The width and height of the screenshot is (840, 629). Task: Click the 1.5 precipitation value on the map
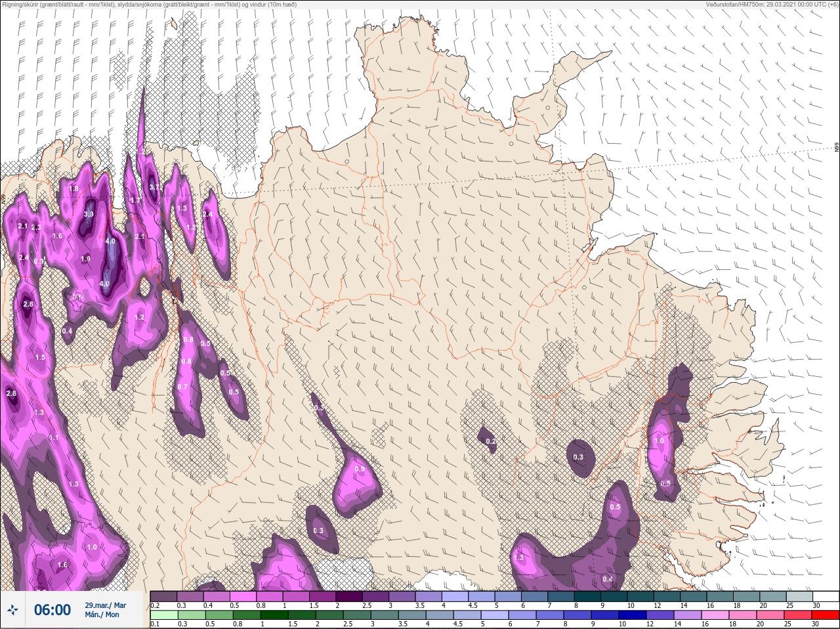[x=40, y=358]
